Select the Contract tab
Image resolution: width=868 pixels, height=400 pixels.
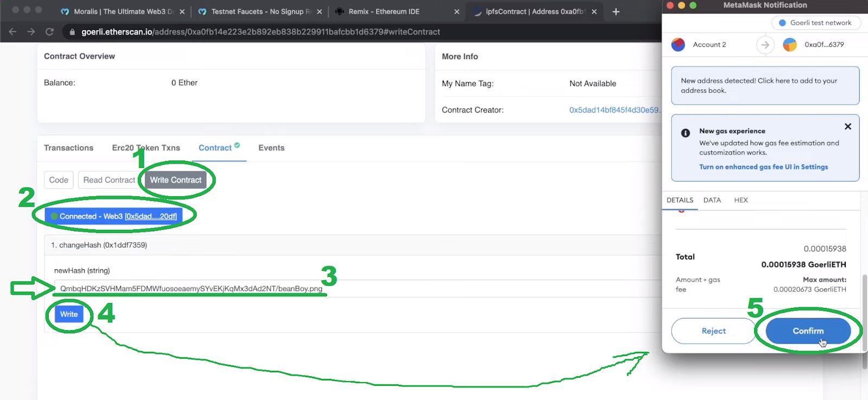point(215,148)
